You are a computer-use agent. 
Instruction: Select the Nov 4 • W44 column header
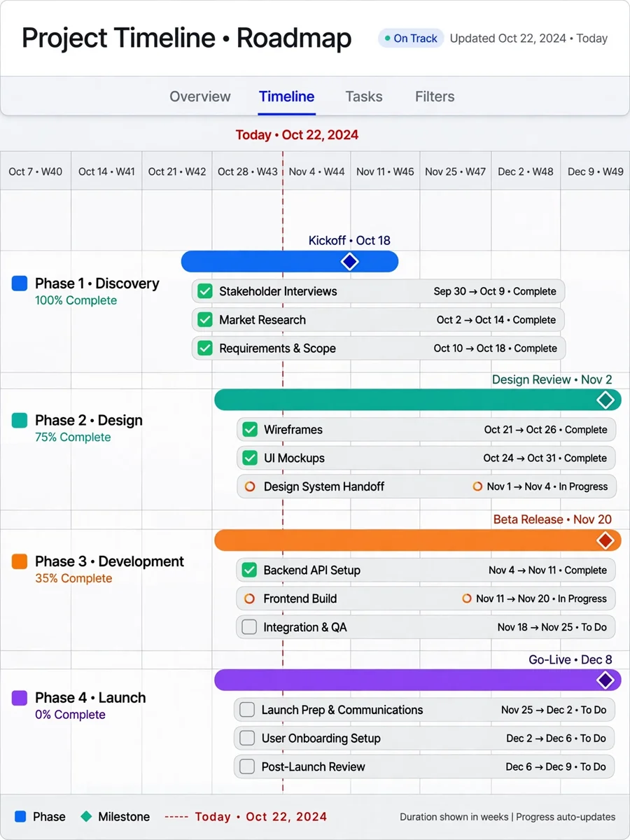click(x=316, y=171)
